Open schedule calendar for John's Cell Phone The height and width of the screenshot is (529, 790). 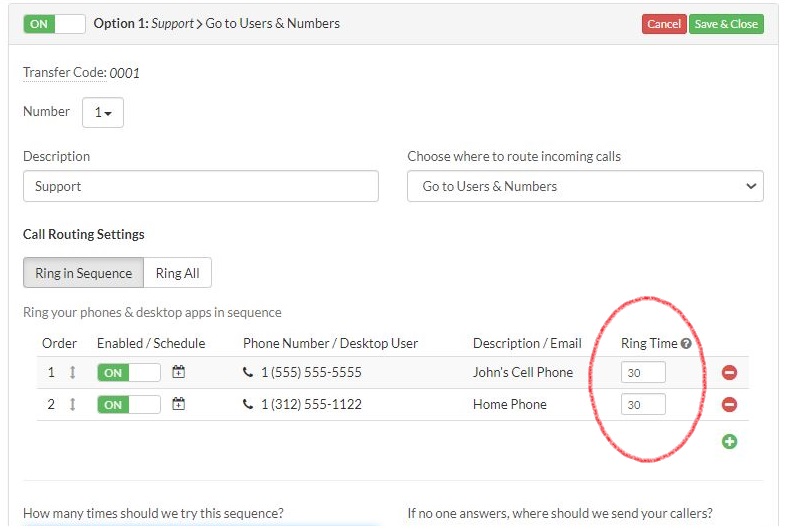click(x=179, y=372)
